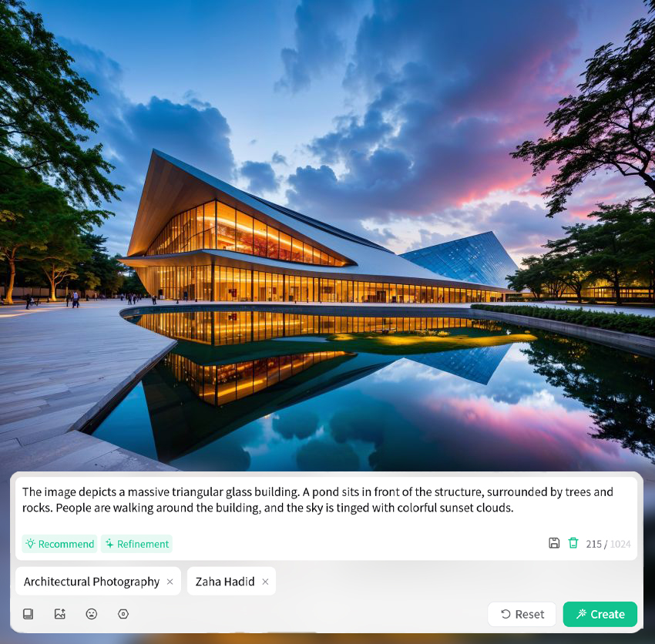655x644 pixels.
Task: Open the prompt library book icon
Action: [28, 613]
